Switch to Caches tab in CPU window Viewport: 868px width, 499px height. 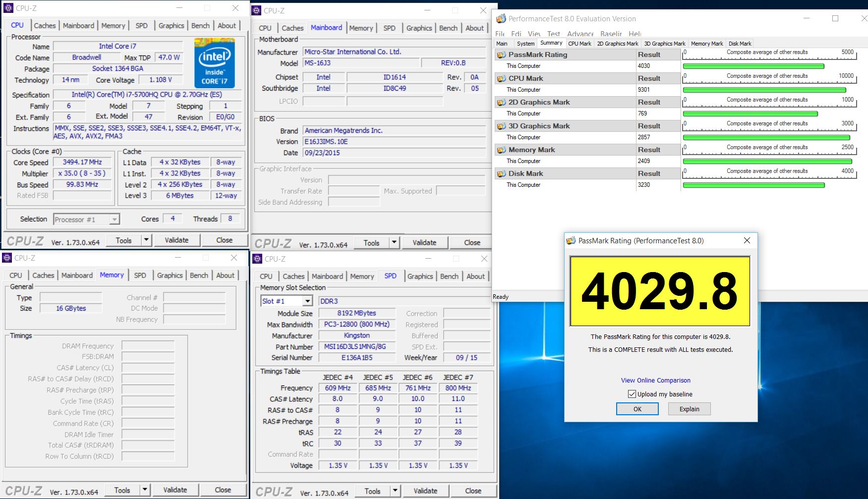(45, 25)
